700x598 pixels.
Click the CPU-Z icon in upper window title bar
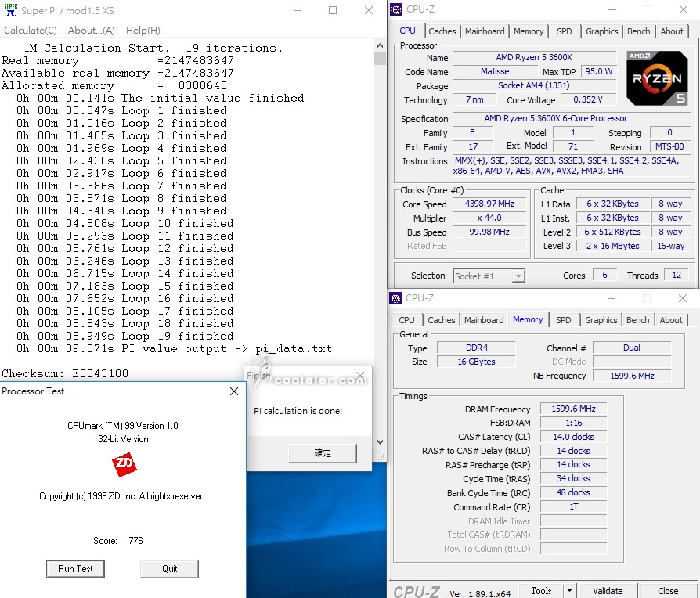[396, 9]
